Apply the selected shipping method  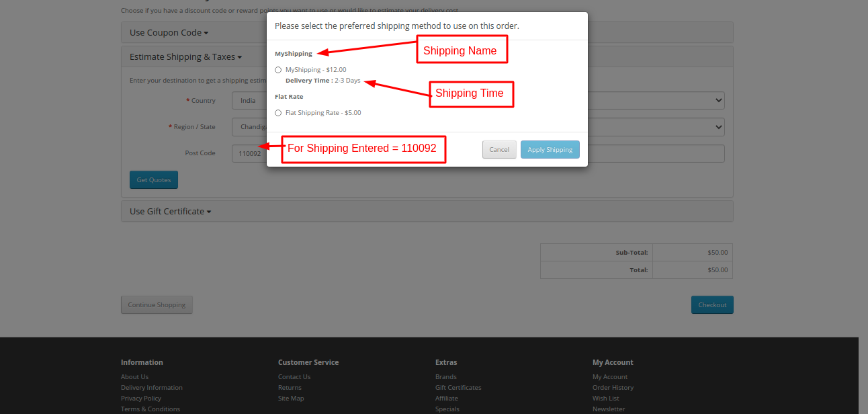click(550, 149)
